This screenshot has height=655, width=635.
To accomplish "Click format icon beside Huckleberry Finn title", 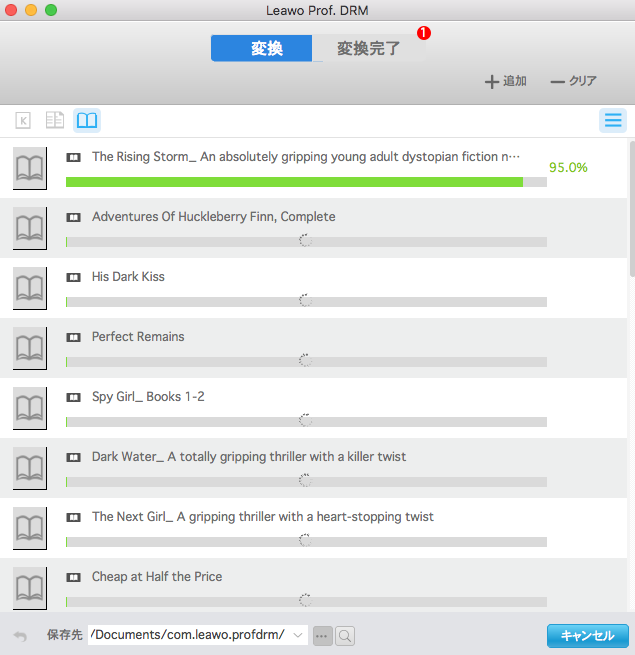I will pyautogui.click(x=74, y=217).
